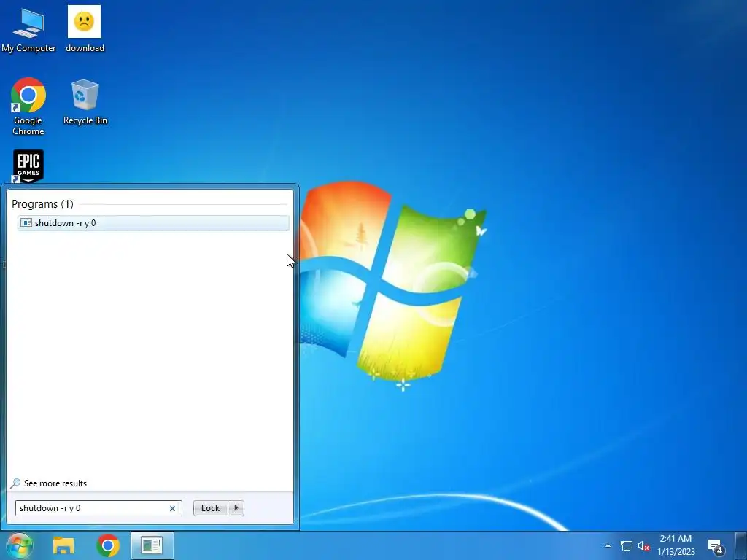
Task: Click the muted volume tray icon
Action: pos(643,545)
